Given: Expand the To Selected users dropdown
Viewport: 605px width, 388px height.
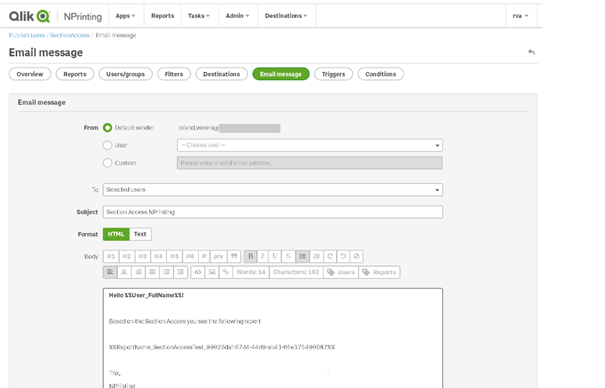Looking at the screenshot, I should coord(273,190).
